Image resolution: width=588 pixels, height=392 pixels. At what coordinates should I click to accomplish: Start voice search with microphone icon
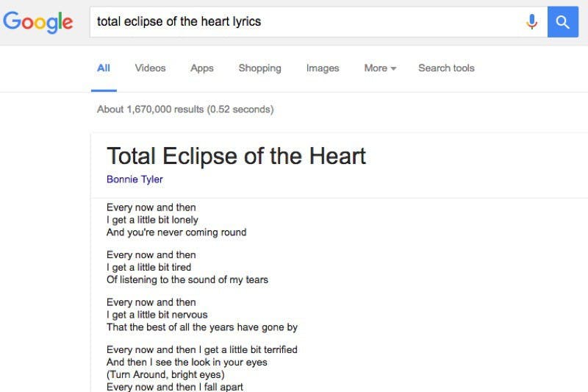tap(531, 22)
